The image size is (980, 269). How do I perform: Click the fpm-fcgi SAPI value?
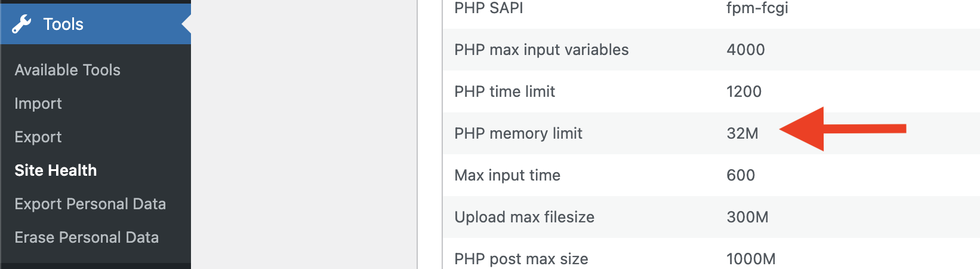757,8
